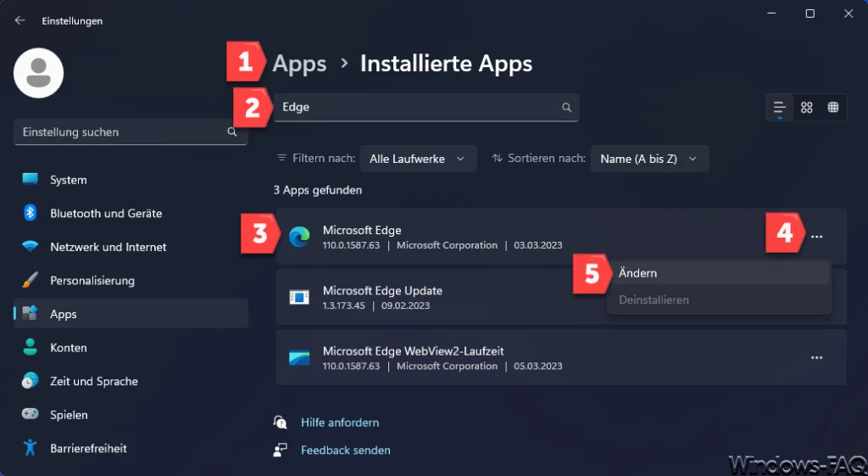
Task: Expand the Name (A bis Z) sort dropdown
Action: pyautogui.click(x=649, y=159)
